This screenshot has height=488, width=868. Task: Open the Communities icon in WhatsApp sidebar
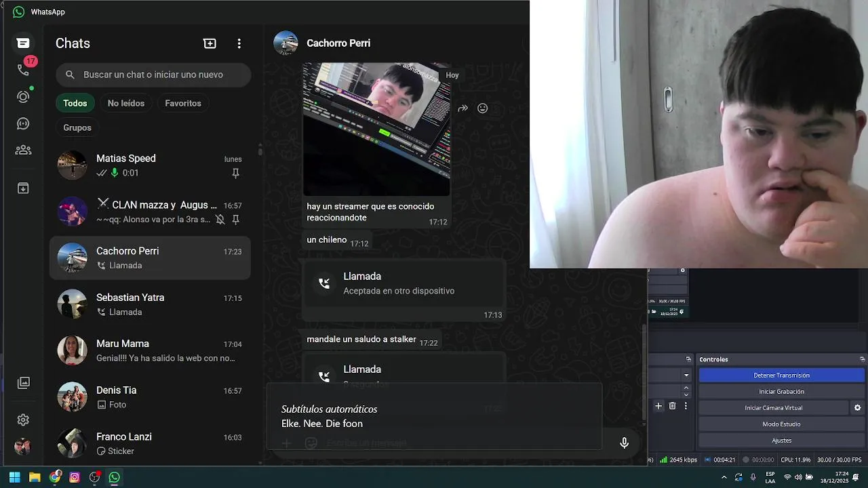coord(23,150)
